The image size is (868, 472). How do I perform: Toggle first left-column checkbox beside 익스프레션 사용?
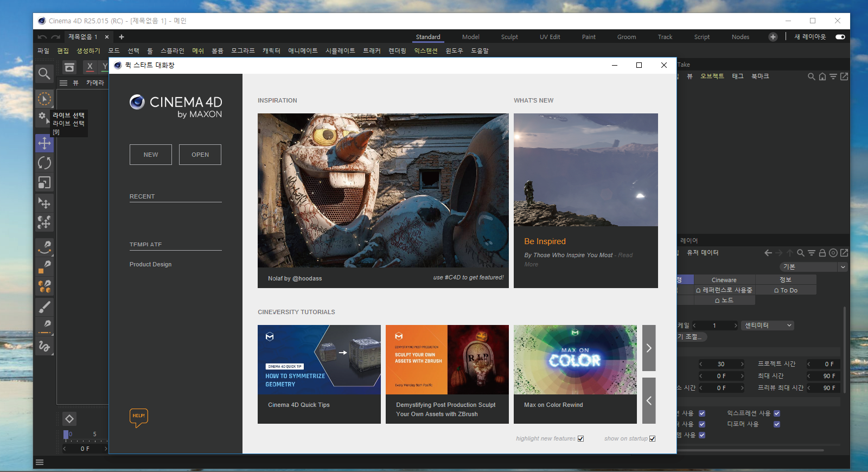702,413
